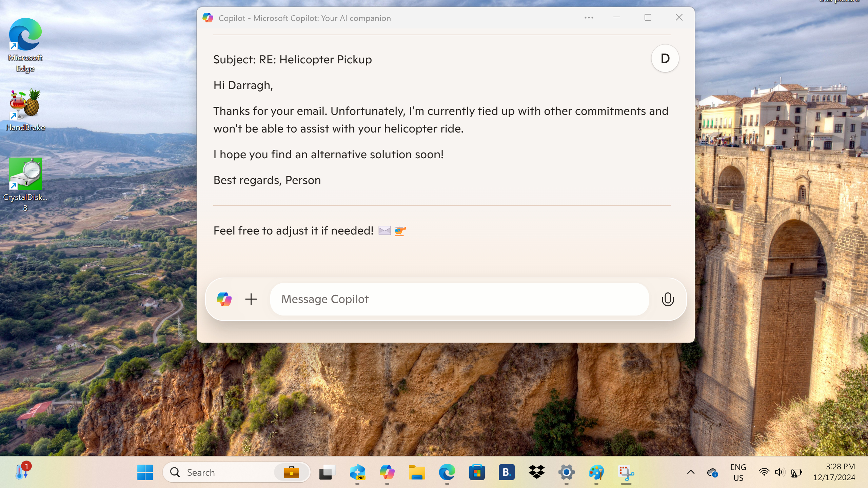Open the three-dot window menu
868x488 pixels.
pos(589,18)
